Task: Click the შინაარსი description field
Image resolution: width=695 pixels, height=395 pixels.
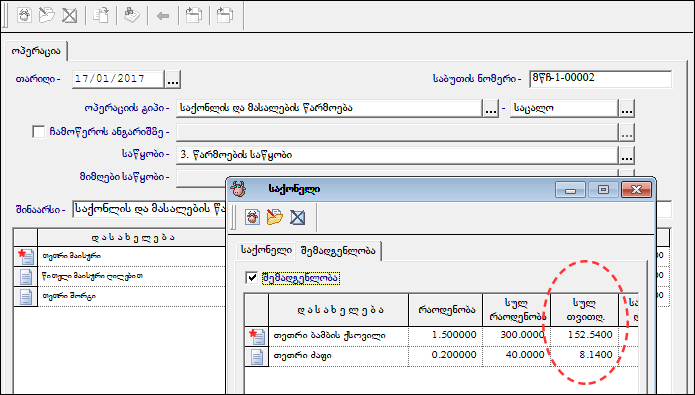Action: click(x=149, y=209)
